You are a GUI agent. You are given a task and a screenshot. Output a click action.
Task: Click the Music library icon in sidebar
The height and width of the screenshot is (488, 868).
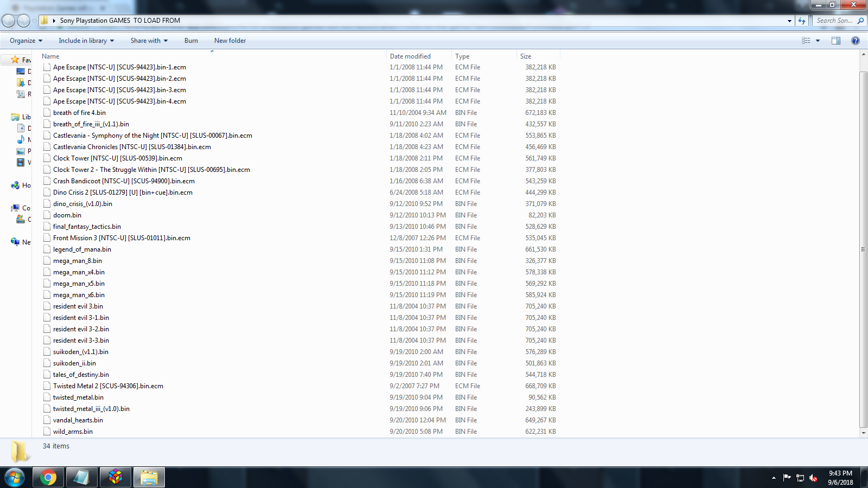(x=21, y=139)
